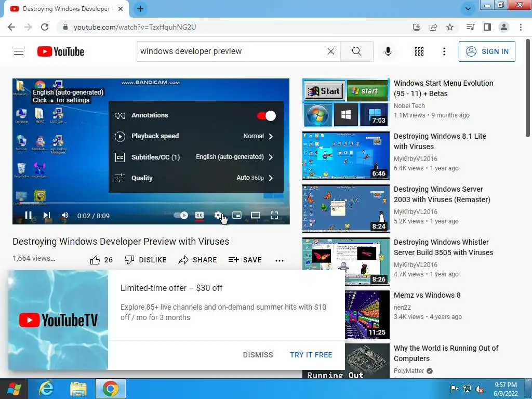Pause the video

(x=28, y=216)
